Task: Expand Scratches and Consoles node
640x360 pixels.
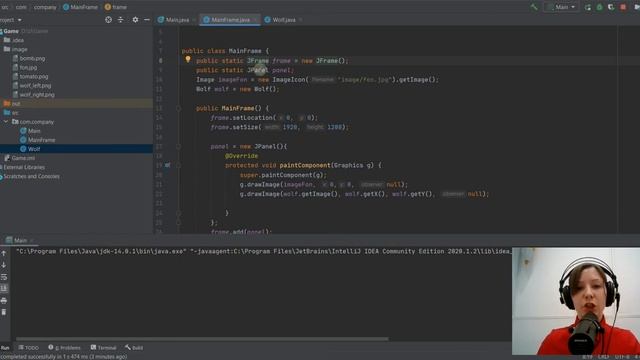Action: (30, 176)
